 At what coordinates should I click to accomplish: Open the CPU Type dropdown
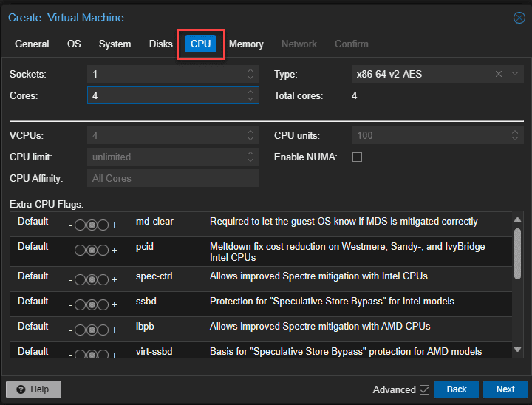point(514,74)
